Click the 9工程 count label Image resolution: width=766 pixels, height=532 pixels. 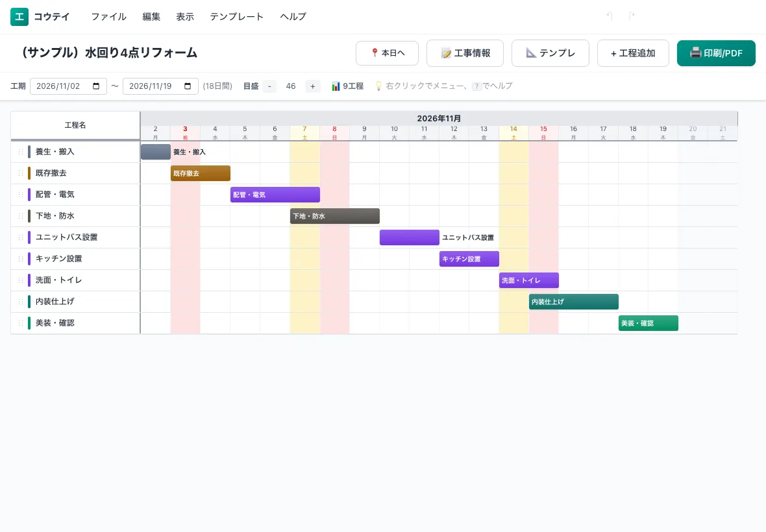pos(353,86)
